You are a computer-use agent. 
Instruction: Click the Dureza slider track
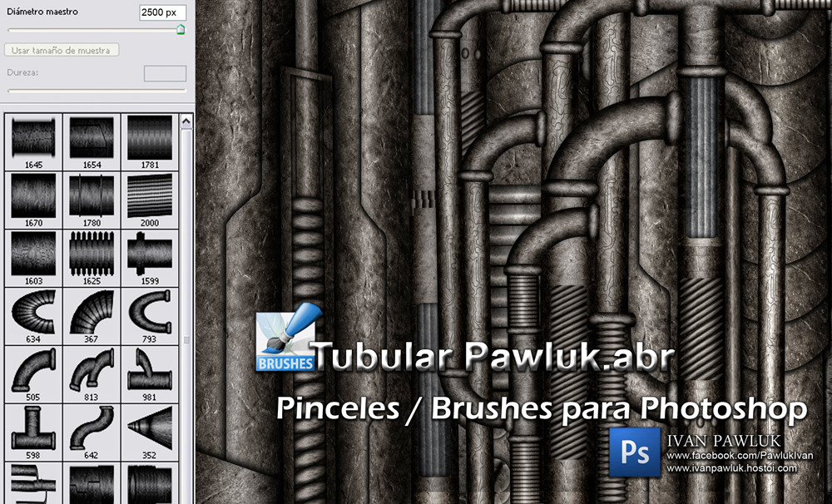[x=97, y=91]
